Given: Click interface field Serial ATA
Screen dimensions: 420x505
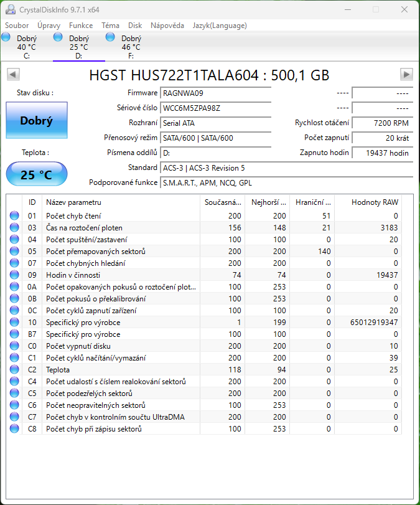Looking at the screenshot, I should 216,123.
